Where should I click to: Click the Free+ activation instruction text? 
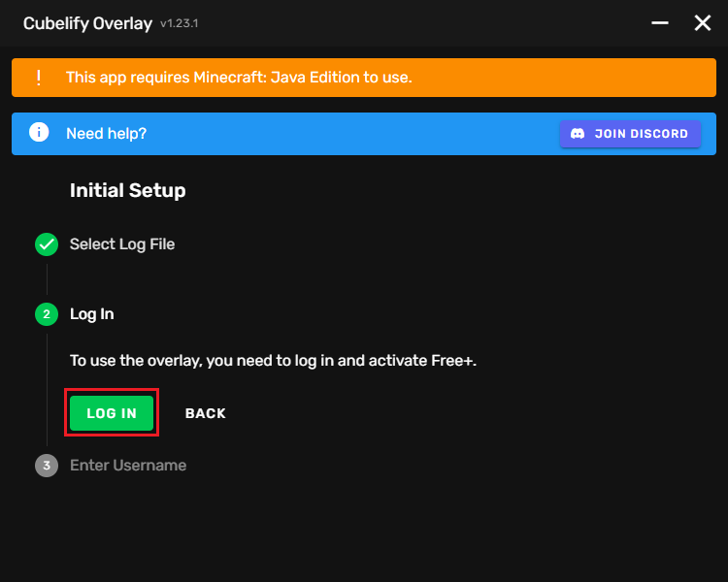273,361
